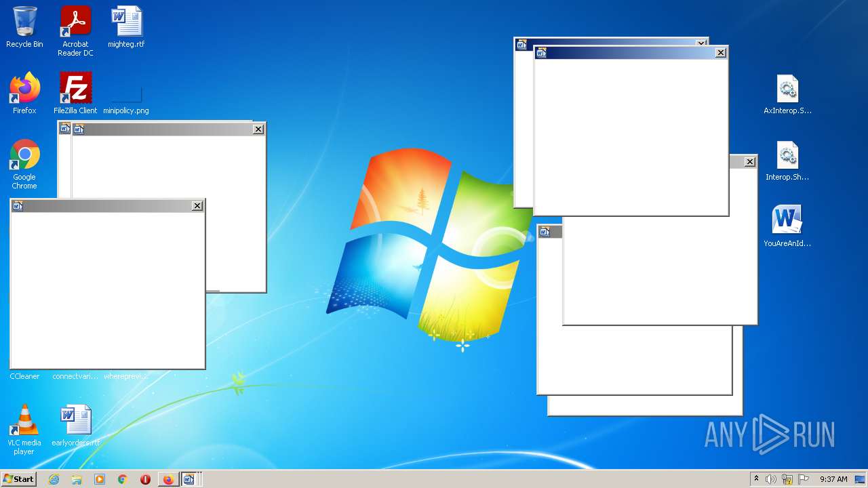Close the rearmost top-right window
The image size is (868, 488).
(x=702, y=43)
